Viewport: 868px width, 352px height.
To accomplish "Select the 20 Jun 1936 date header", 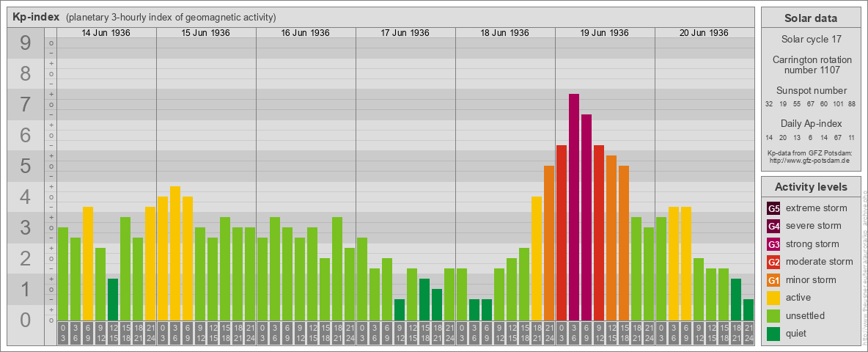I will [x=704, y=33].
